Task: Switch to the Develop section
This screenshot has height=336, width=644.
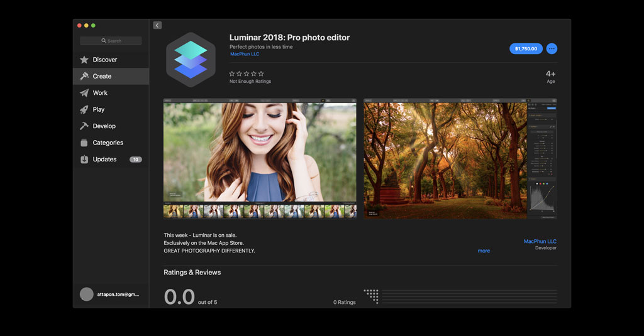Action: click(x=111, y=126)
